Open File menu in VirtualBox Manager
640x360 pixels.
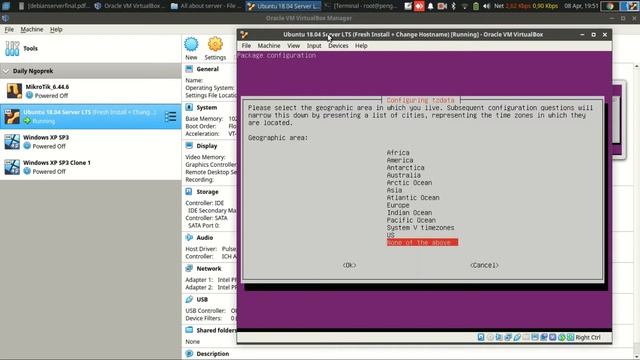tap(9, 29)
